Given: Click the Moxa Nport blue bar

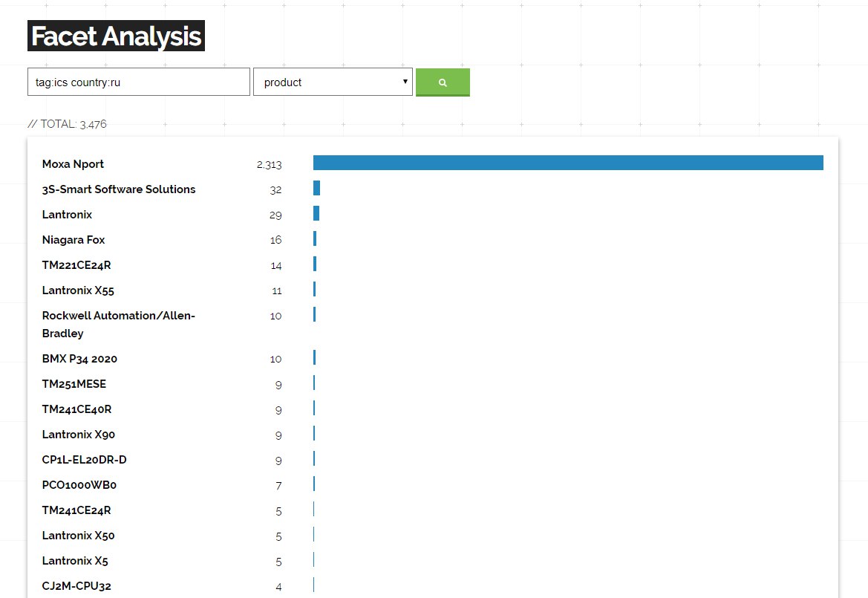Looking at the screenshot, I should coord(568,163).
